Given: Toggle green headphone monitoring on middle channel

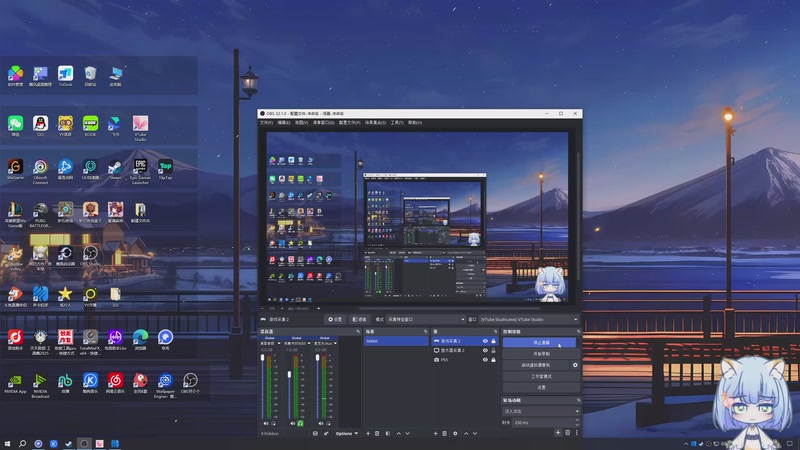Looking at the screenshot, I should click(x=300, y=423).
